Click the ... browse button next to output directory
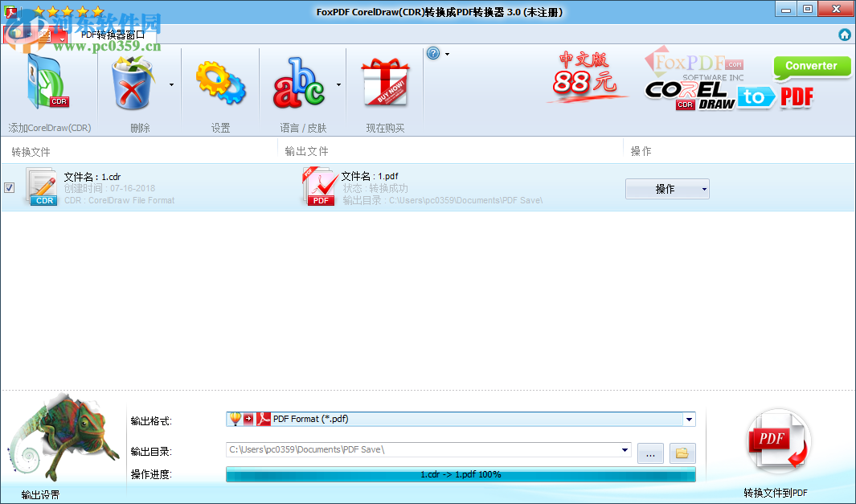The image size is (856, 504). tap(650, 453)
